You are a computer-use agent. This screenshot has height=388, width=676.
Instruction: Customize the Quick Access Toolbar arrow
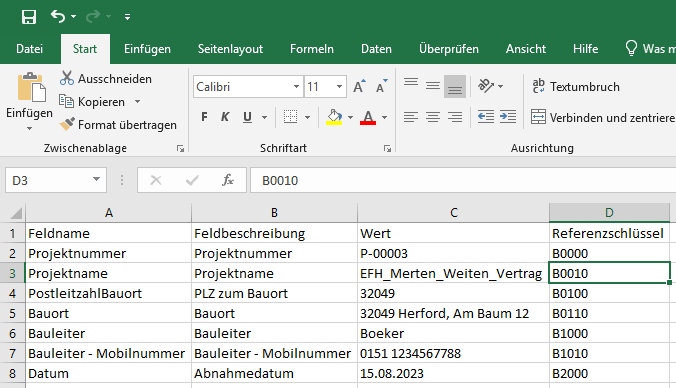pos(127,17)
